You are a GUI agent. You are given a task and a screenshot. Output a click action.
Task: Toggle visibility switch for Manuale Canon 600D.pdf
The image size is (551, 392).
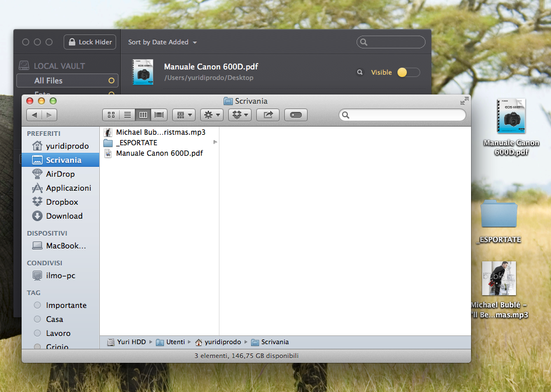[x=409, y=72]
